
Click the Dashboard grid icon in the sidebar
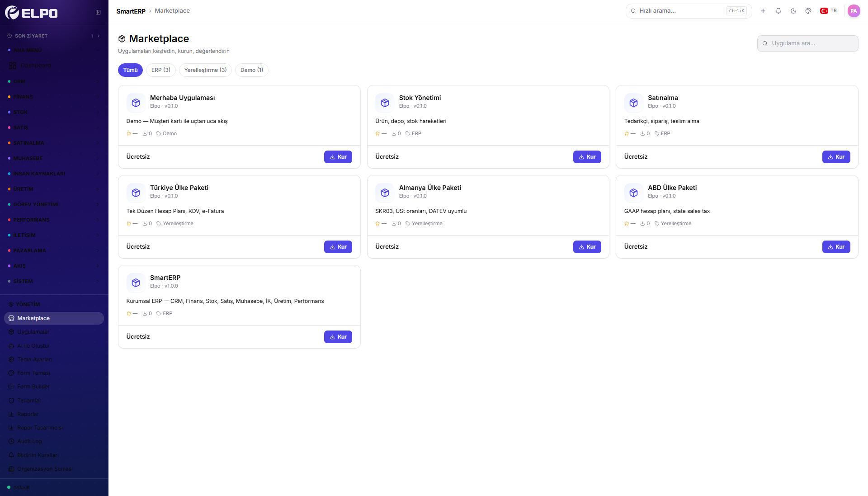point(13,66)
